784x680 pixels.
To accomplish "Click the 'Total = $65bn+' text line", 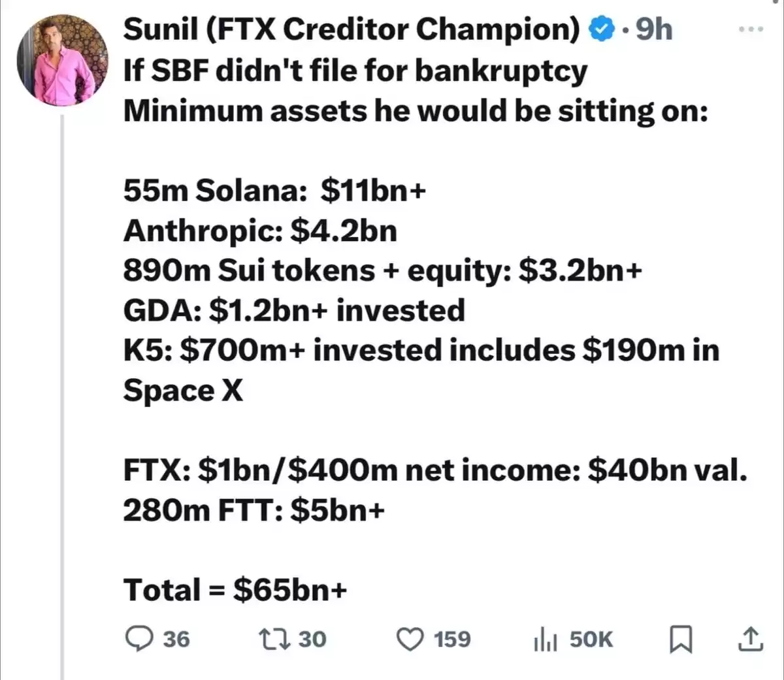I will click(235, 590).
